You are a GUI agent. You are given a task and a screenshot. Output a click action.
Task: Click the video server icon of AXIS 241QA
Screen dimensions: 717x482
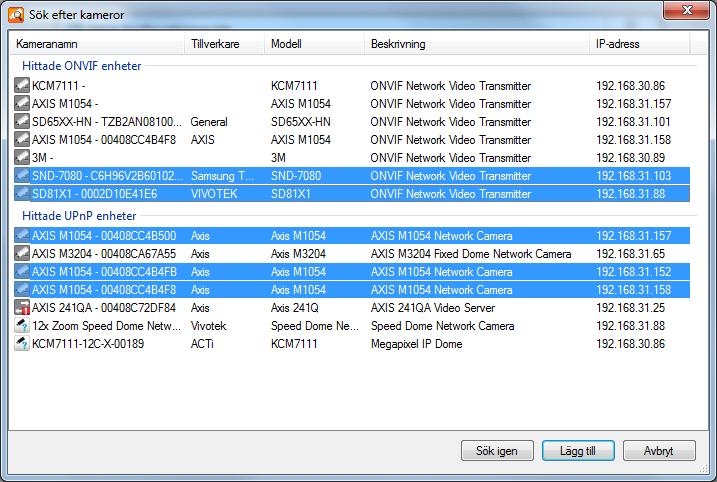(x=21, y=308)
